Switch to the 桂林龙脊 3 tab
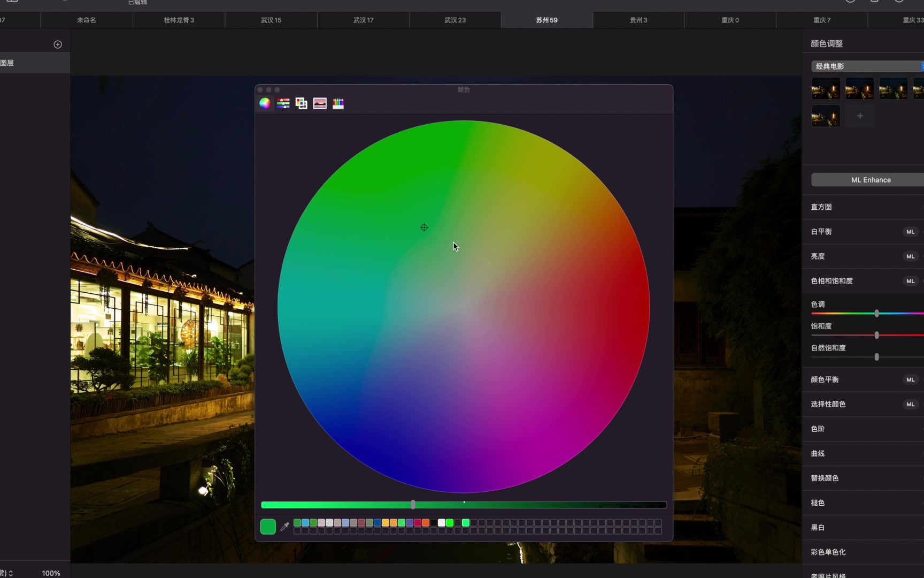The image size is (924, 578). click(x=179, y=20)
